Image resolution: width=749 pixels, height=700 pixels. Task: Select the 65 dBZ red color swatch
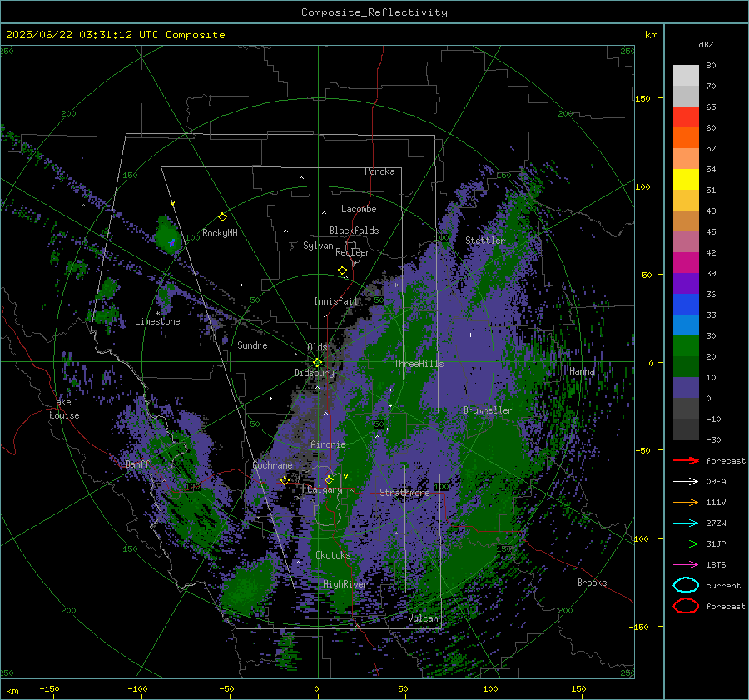686,117
